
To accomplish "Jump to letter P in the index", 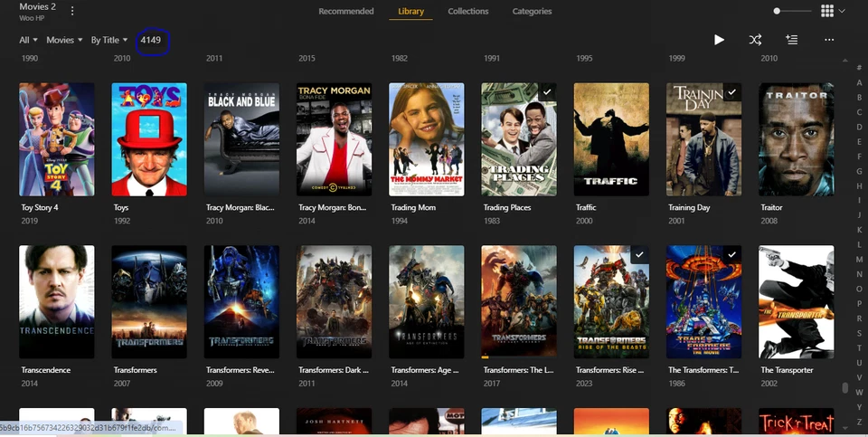I will 859,303.
